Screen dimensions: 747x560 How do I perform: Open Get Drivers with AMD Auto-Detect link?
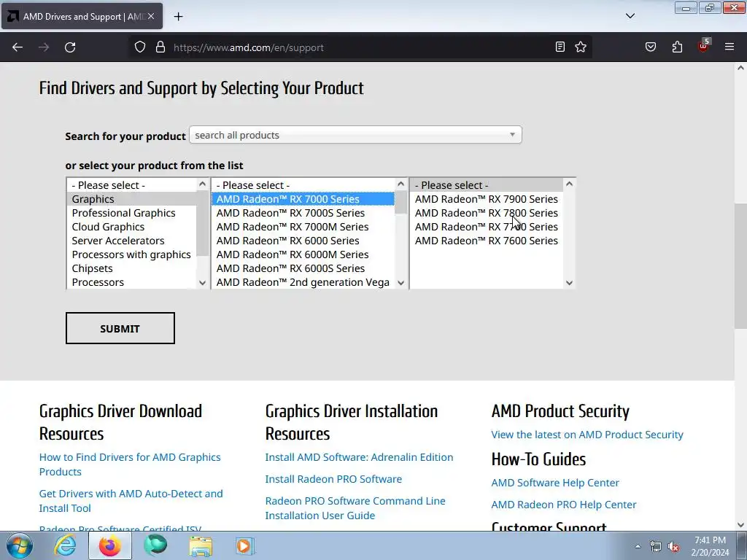pyautogui.click(x=131, y=501)
